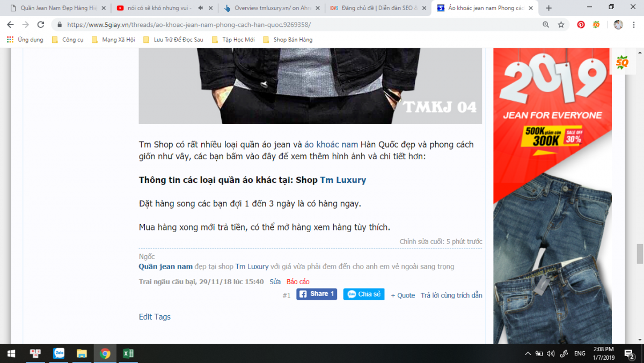Viewport: 644px width, 363px height.
Task: Open the áo khoác nam link
Action: pos(331,144)
